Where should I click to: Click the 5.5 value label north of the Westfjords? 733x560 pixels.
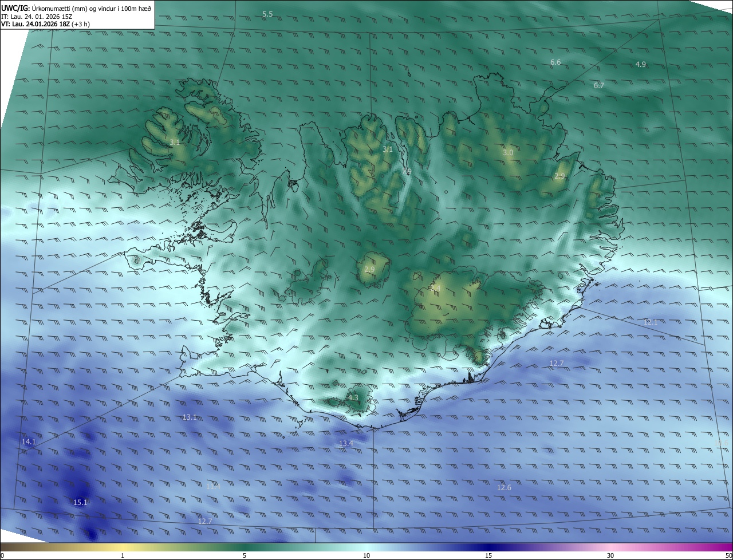click(x=267, y=14)
